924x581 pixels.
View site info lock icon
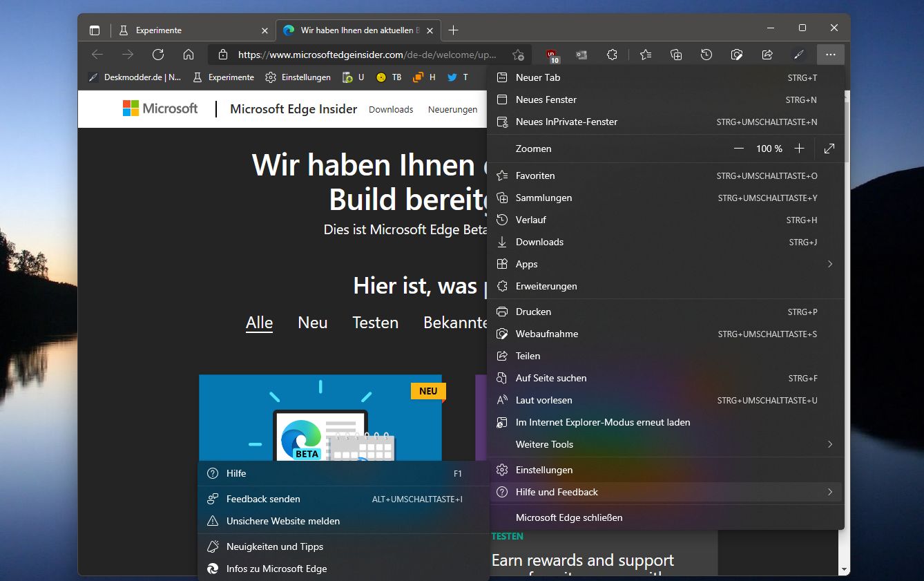(x=222, y=55)
